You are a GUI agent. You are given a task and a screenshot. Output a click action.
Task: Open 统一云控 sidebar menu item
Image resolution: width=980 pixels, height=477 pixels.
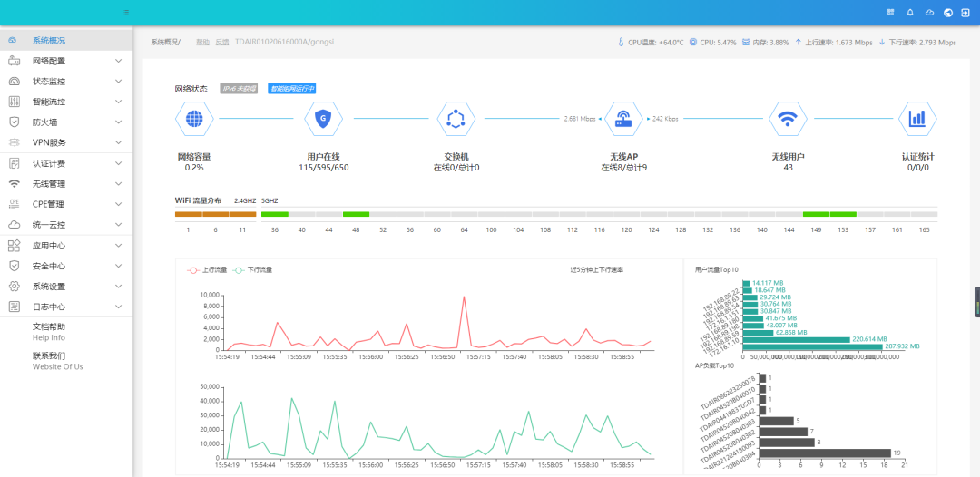point(66,225)
